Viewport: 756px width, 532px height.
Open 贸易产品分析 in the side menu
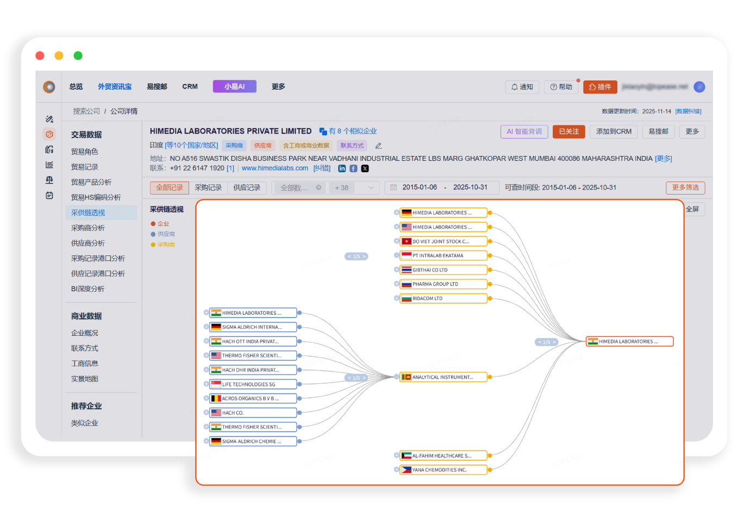tap(91, 182)
